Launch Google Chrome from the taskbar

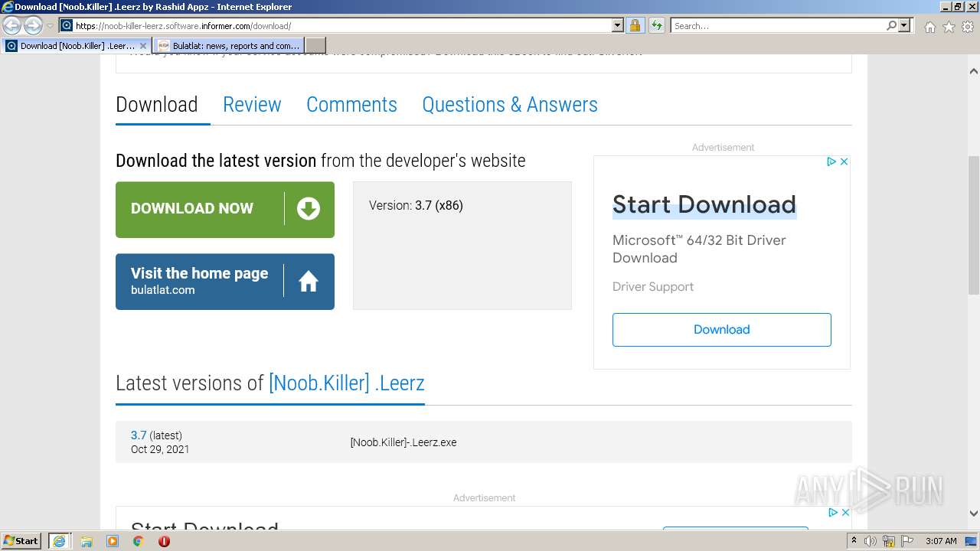point(139,541)
